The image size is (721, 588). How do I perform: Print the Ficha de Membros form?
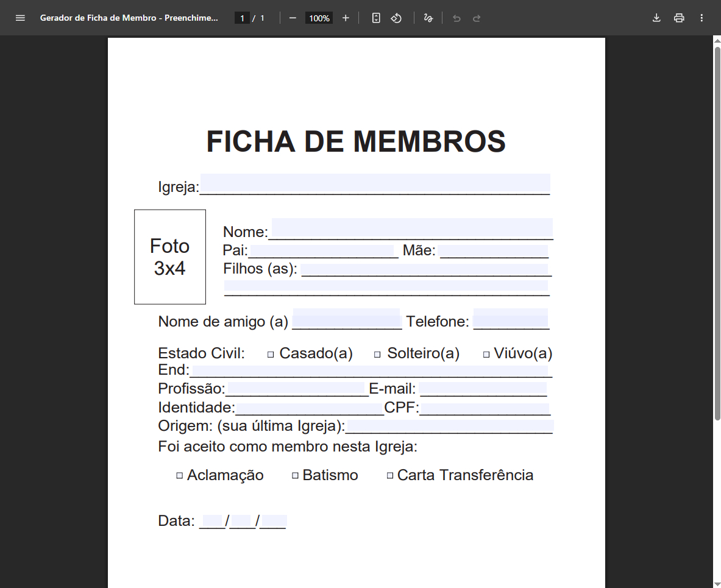(x=679, y=18)
